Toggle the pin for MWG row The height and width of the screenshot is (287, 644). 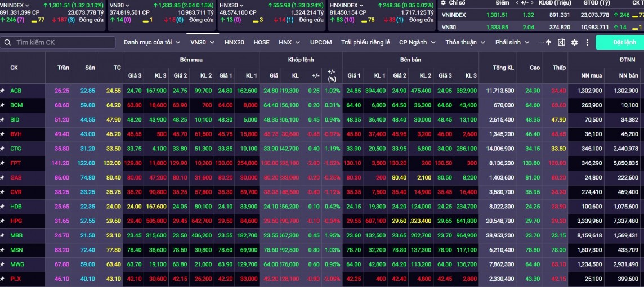point(2,264)
